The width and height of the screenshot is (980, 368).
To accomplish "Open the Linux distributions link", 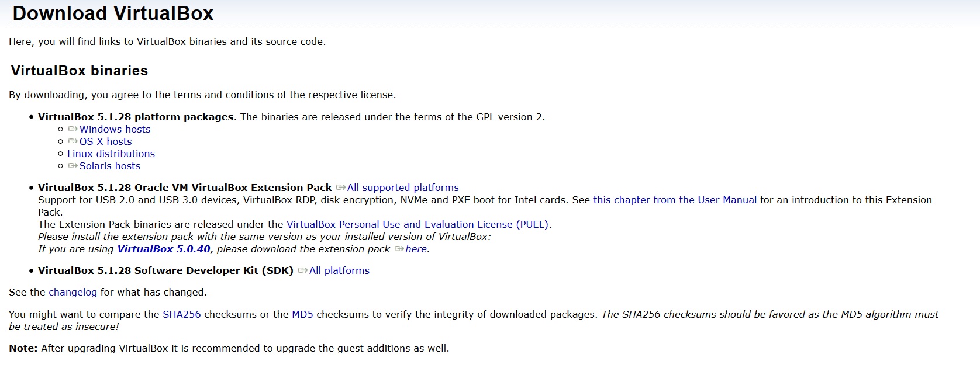I will coord(111,154).
